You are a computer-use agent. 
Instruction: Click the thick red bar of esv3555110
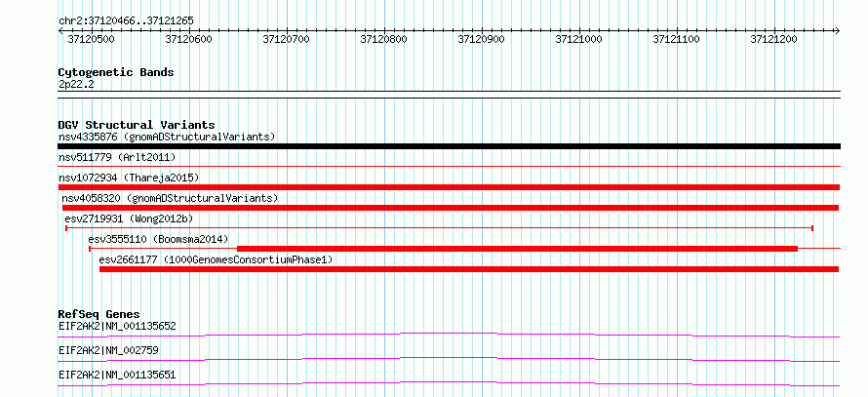click(x=517, y=249)
